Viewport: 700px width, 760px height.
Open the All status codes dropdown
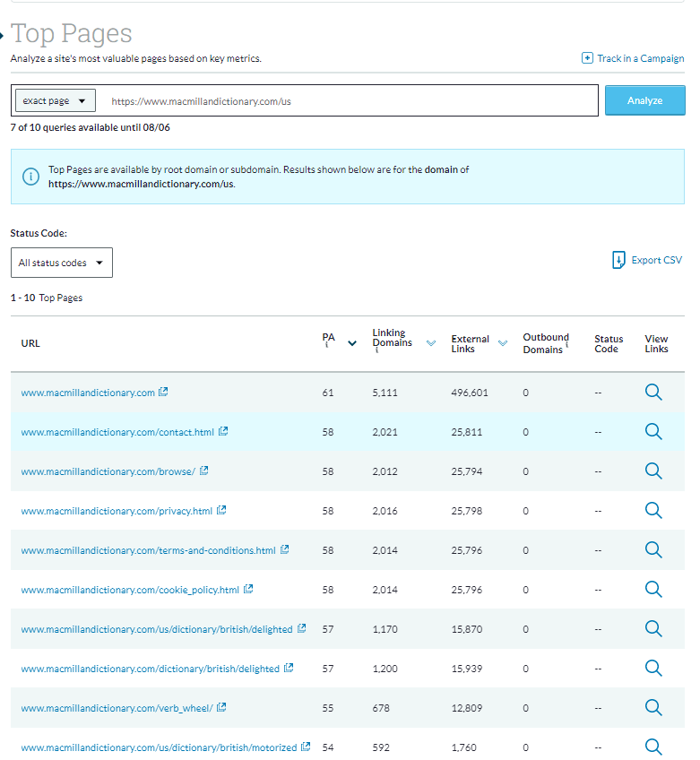pos(62,263)
